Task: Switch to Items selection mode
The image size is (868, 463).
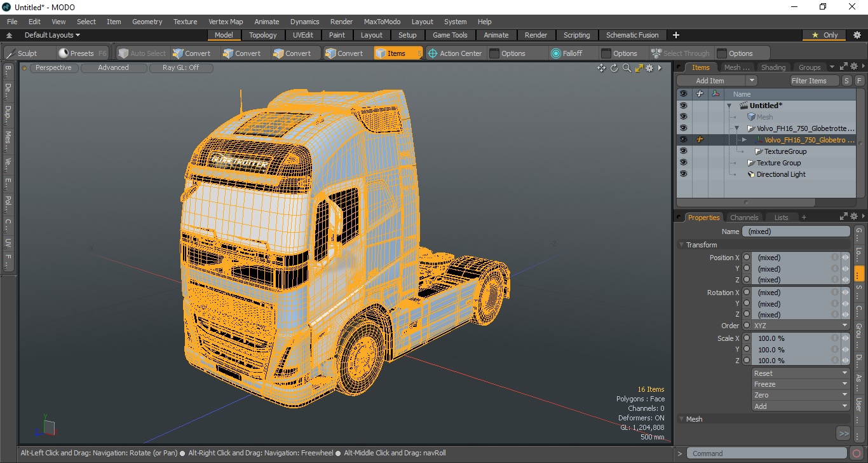Action: 398,53
